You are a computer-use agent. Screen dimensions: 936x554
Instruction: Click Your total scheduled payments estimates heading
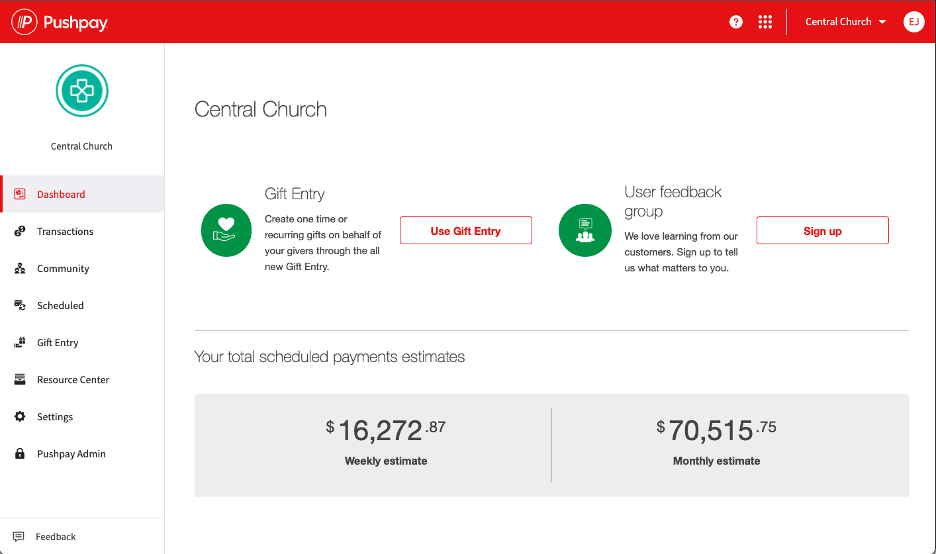(330, 357)
